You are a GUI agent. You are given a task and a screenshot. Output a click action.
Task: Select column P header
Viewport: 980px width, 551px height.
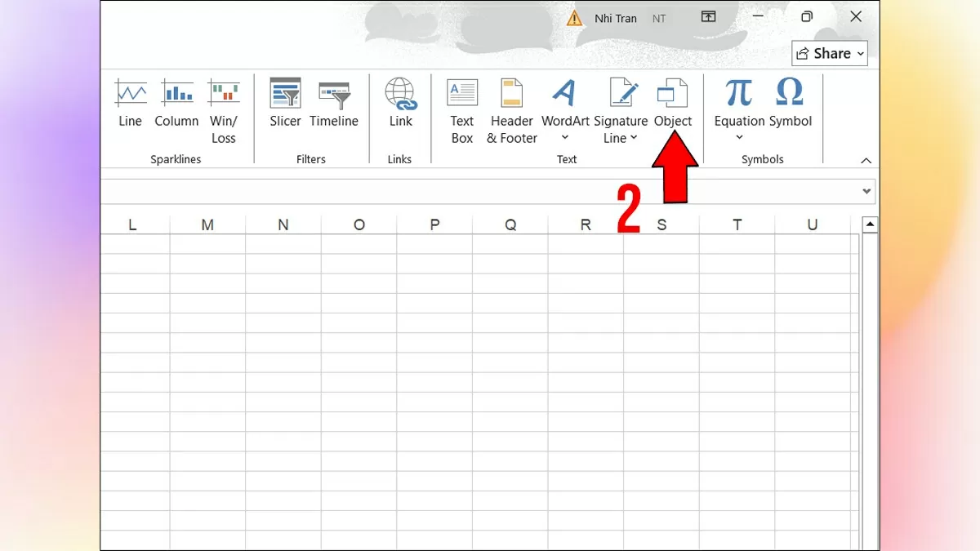(434, 224)
